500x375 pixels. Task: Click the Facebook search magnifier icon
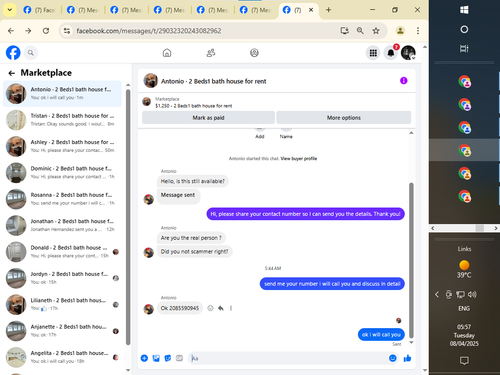click(31, 53)
